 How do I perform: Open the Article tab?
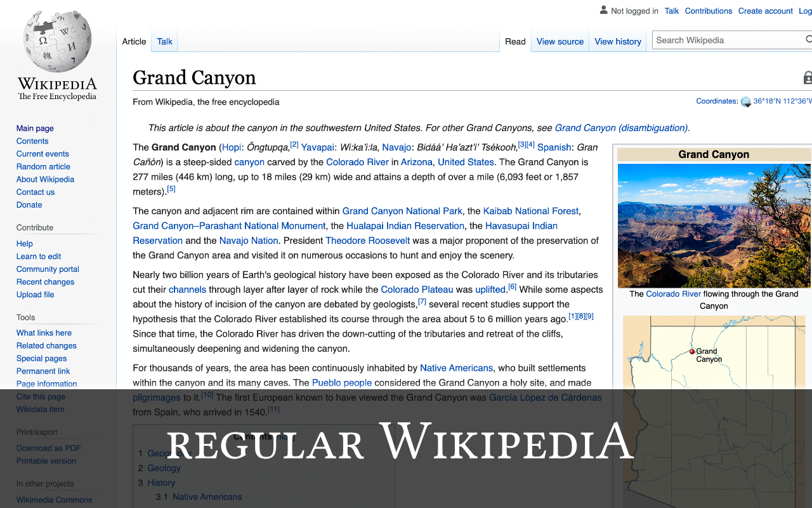pos(134,41)
